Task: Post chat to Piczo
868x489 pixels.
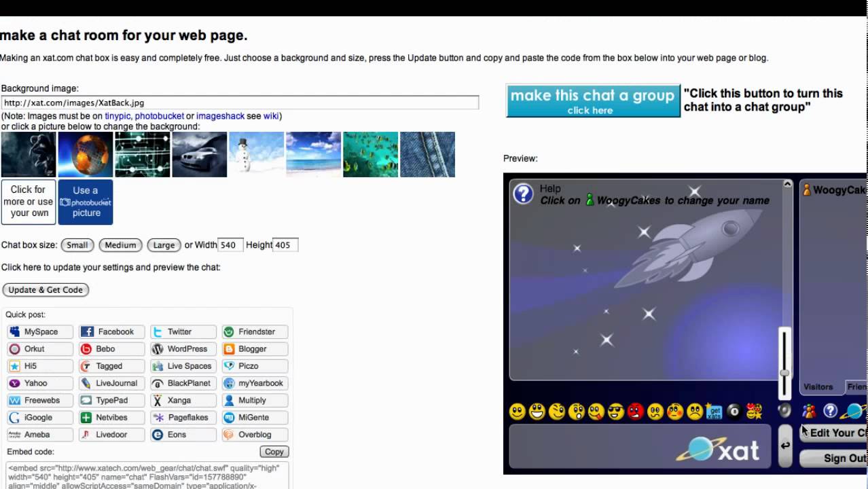Action: tap(255, 366)
